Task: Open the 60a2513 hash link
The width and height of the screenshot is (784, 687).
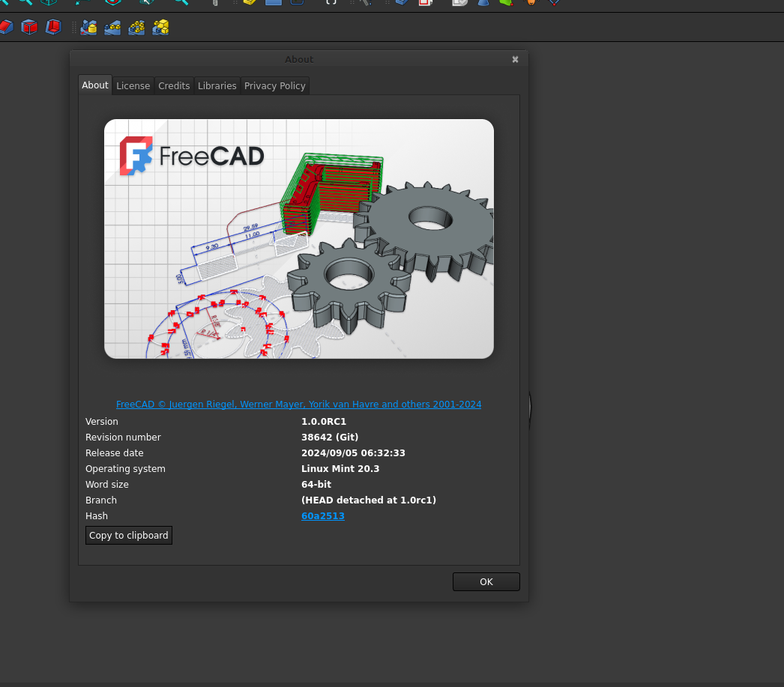Action: pyautogui.click(x=323, y=515)
